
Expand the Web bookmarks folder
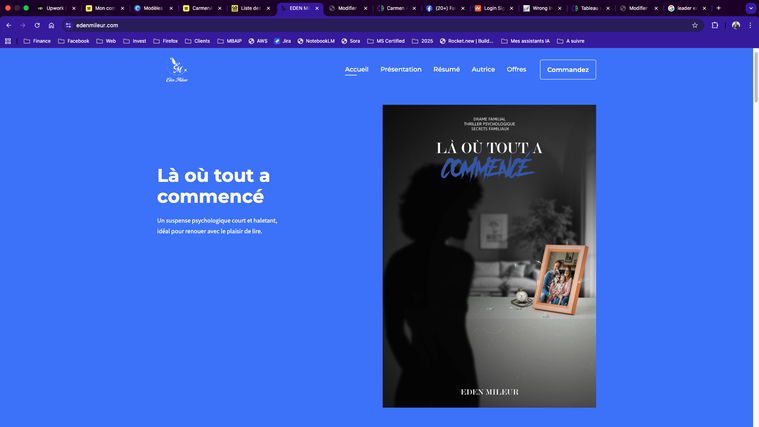click(106, 41)
